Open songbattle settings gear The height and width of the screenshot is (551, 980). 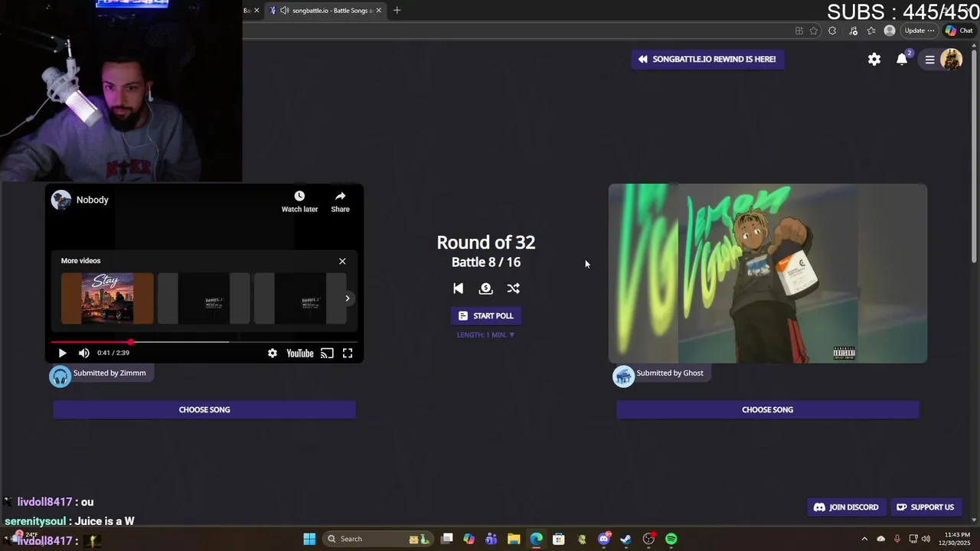[x=874, y=59]
